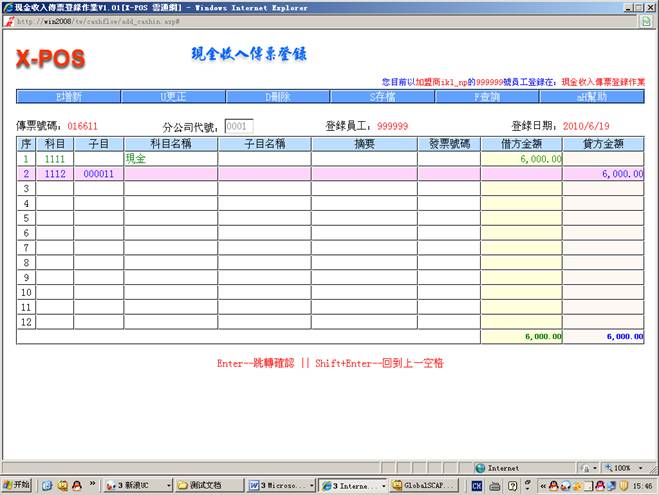Click the page icon in address bar

click(9, 21)
